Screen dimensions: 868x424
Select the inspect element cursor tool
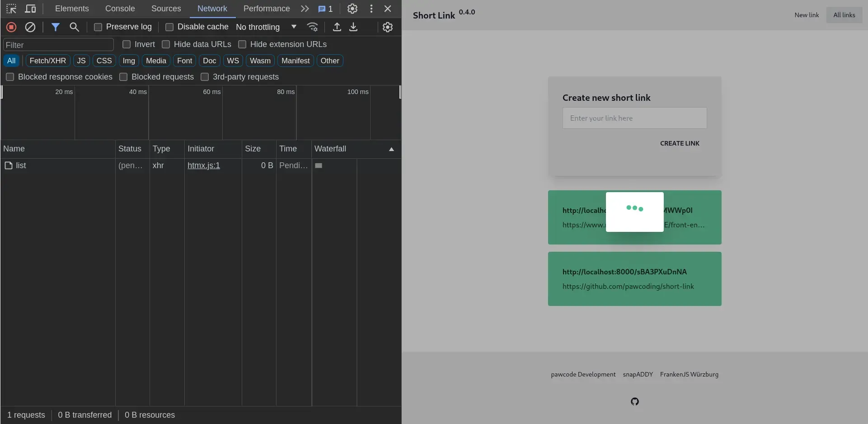point(11,9)
